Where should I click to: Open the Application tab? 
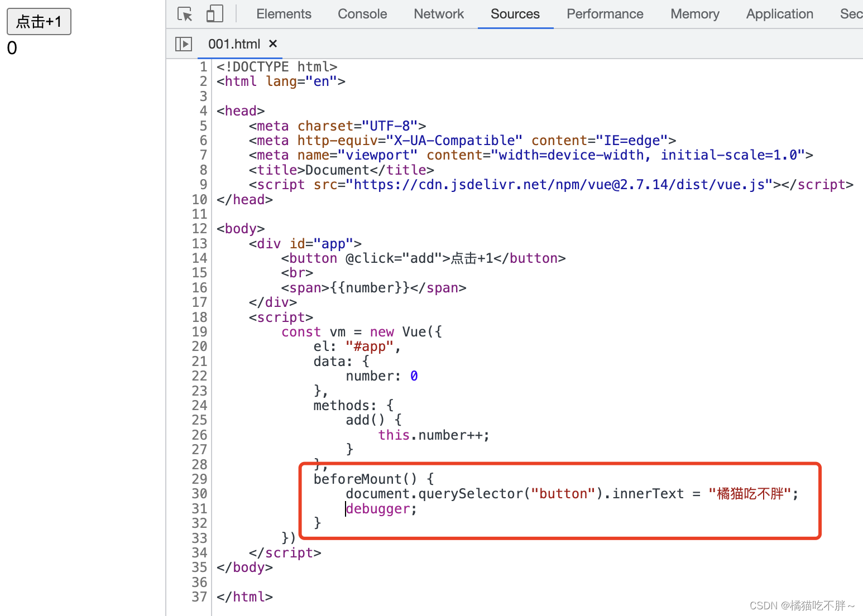(780, 14)
